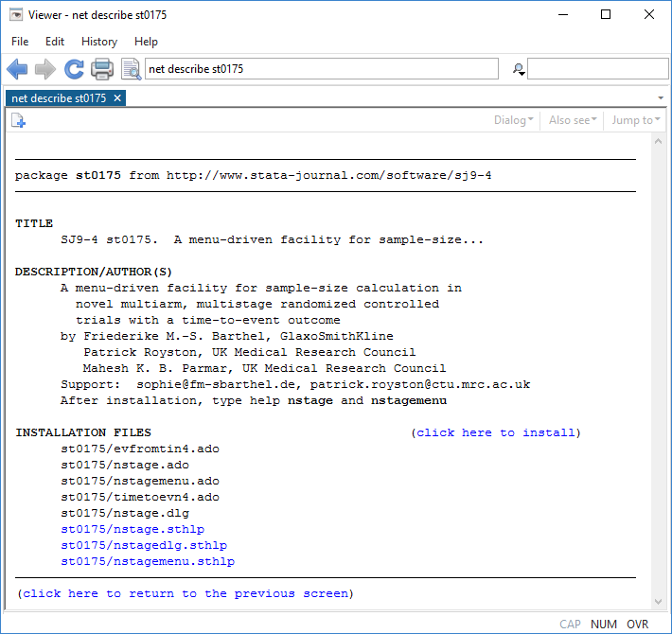Expand the Also see dropdown
Image resolution: width=672 pixels, height=634 pixels.
pos(573,120)
